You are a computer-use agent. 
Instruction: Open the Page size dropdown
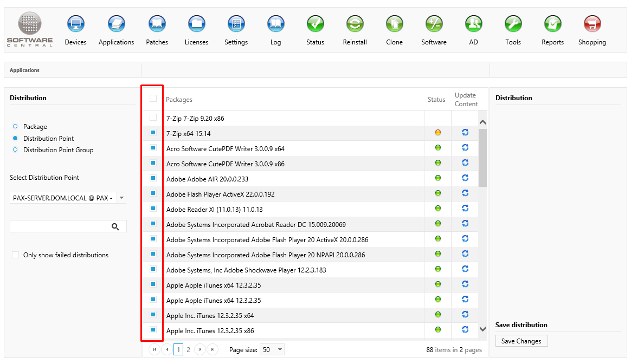point(280,350)
